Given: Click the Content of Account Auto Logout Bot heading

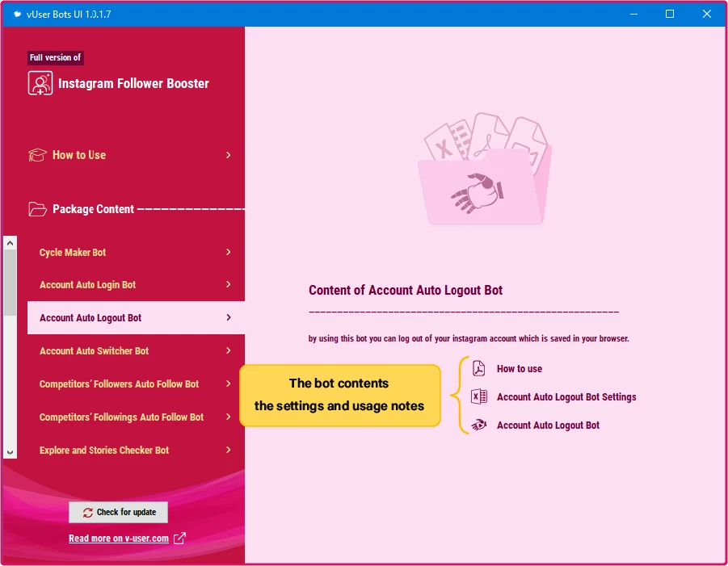Looking at the screenshot, I should tap(406, 291).
